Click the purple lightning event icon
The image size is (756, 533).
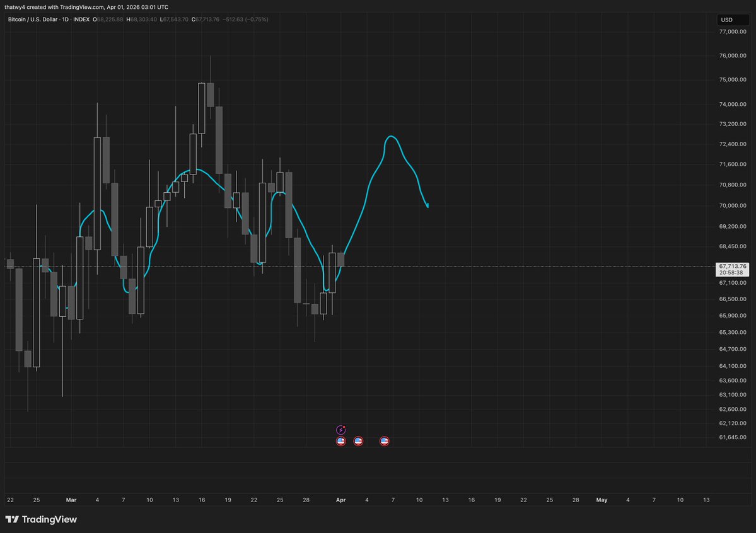click(341, 430)
